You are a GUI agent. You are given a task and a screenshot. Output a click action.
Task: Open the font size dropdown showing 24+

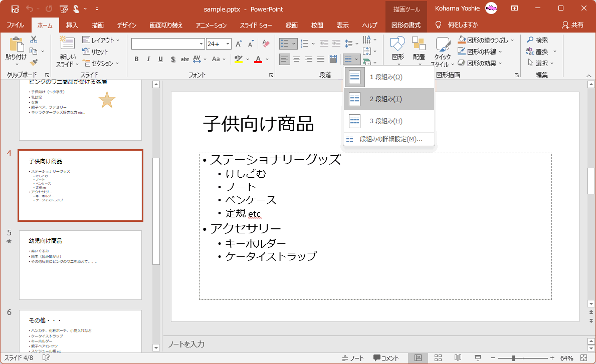(x=228, y=44)
